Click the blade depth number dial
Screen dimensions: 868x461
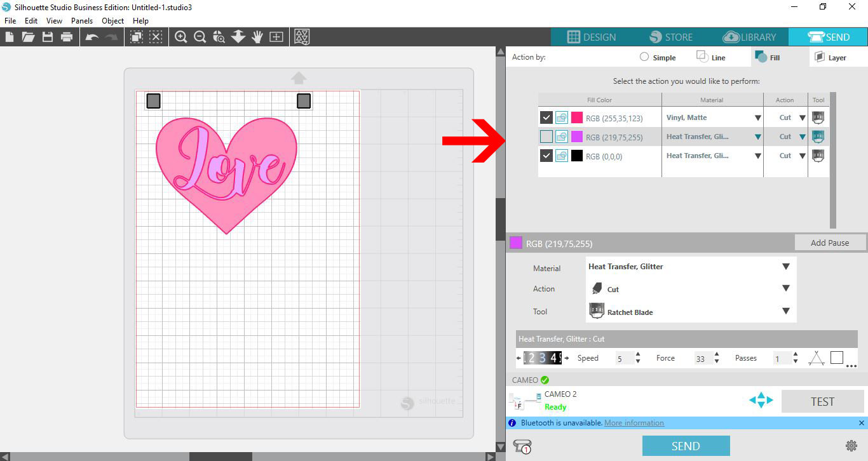point(542,358)
